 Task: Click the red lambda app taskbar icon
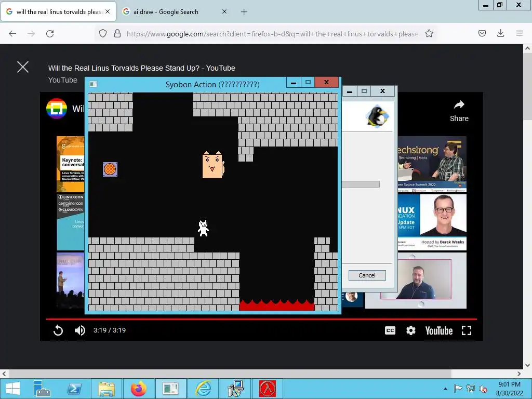[x=268, y=389]
